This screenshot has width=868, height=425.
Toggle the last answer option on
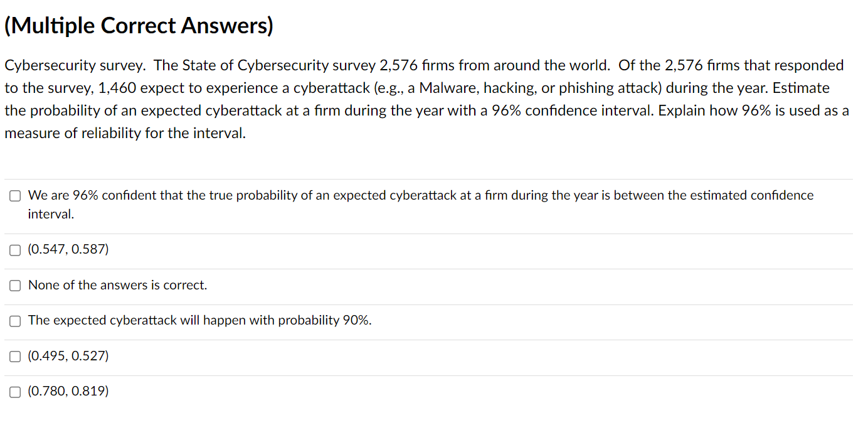pos(15,391)
